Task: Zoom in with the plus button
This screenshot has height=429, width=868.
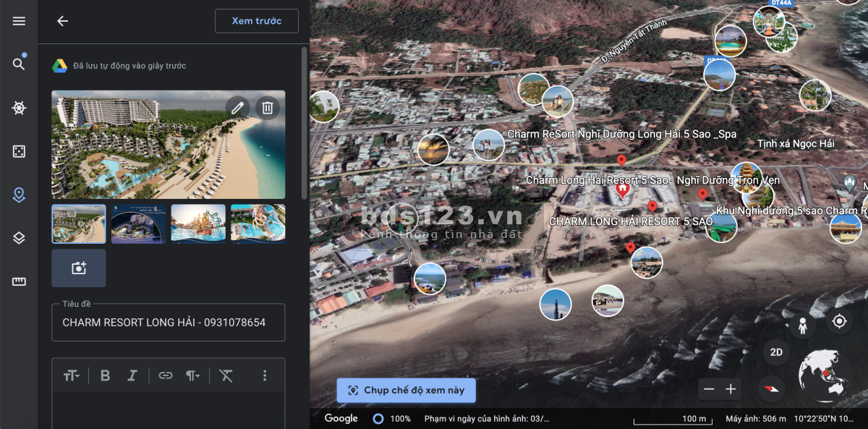Action: click(x=731, y=389)
